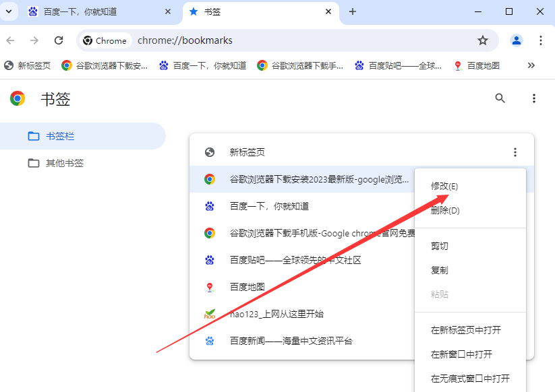Screen dimensions: 555x392
Task: Click 复制 in the context menu
Action: point(440,270)
